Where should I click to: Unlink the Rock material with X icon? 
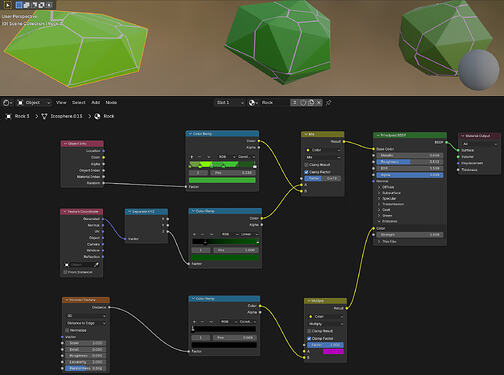pos(319,103)
